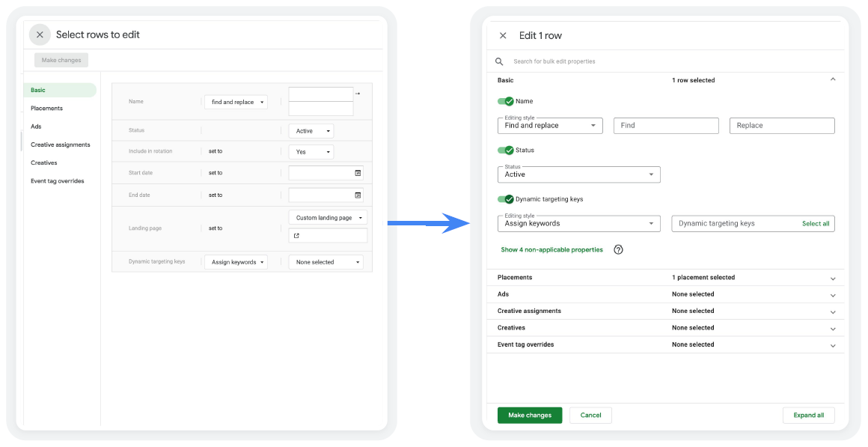Open the Custom landing page dropdown
Screen dimensions: 868x447
click(328, 218)
